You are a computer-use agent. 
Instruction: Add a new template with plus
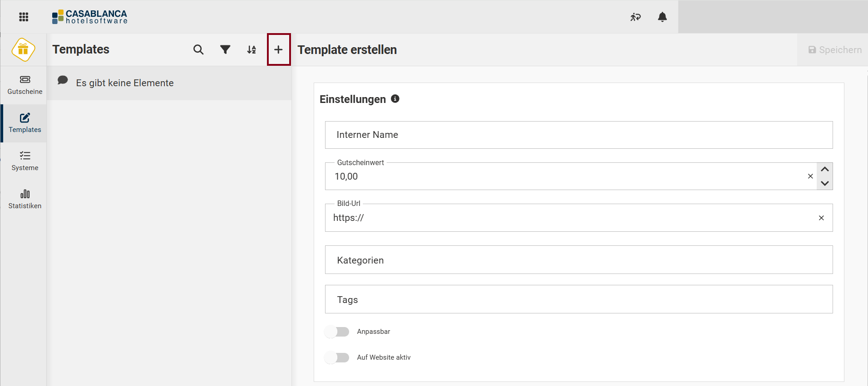279,49
